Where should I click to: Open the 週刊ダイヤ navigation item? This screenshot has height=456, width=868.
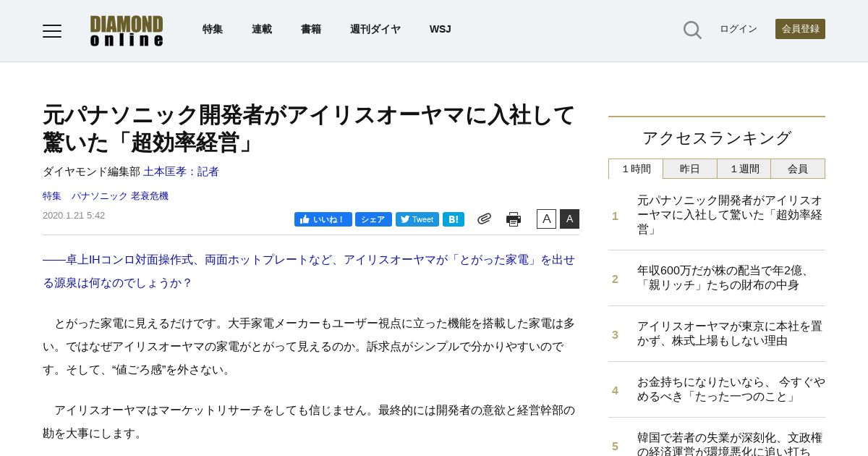pos(375,30)
